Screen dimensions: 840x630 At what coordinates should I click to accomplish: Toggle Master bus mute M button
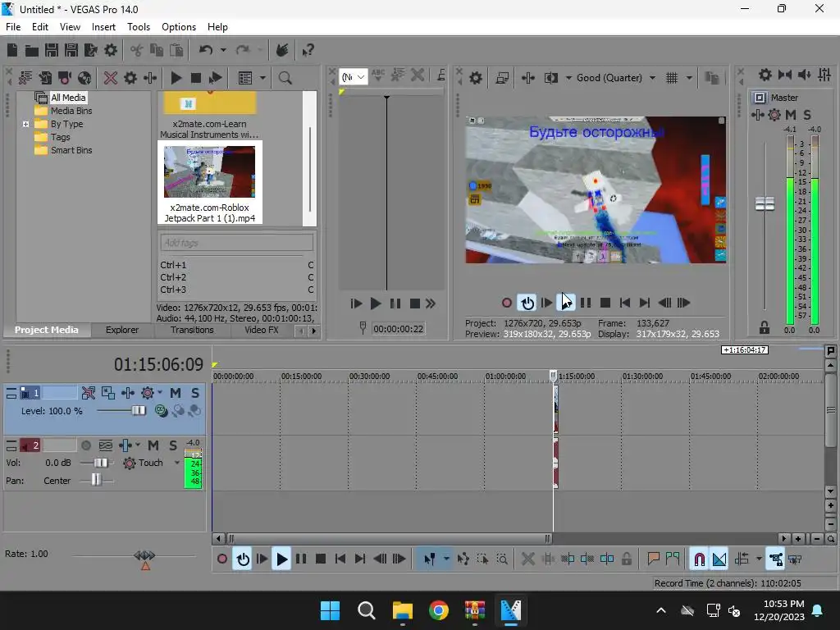tap(791, 115)
